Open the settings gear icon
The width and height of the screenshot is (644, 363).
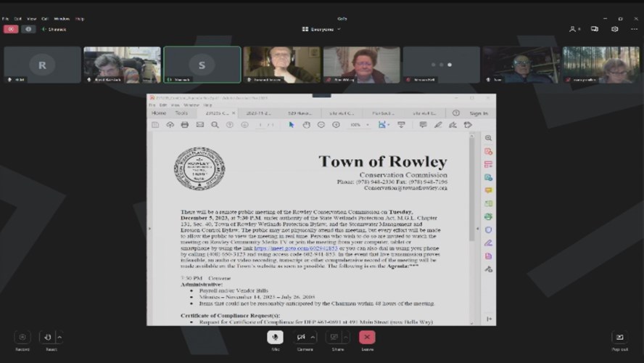coord(614,29)
